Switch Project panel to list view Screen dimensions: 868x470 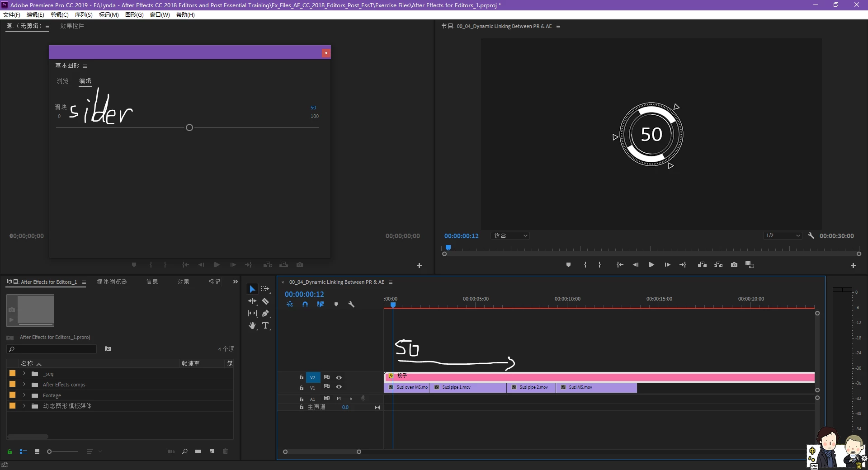coord(24,451)
